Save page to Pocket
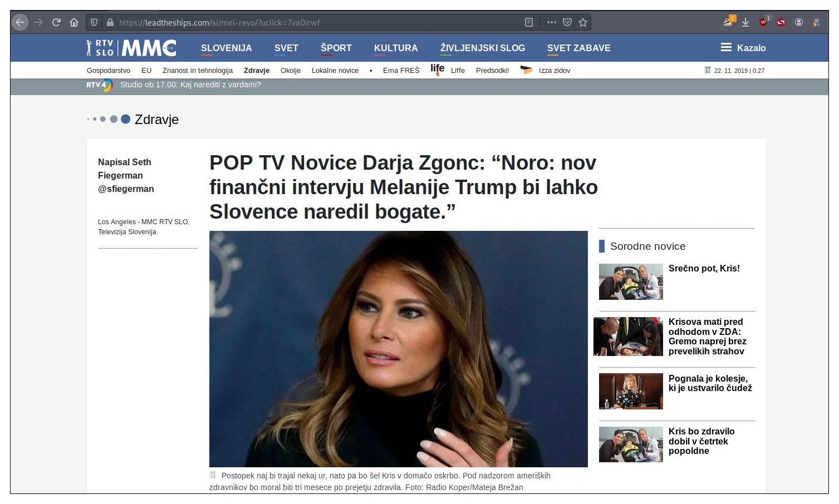This screenshot has width=839, height=504. tap(567, 22)
